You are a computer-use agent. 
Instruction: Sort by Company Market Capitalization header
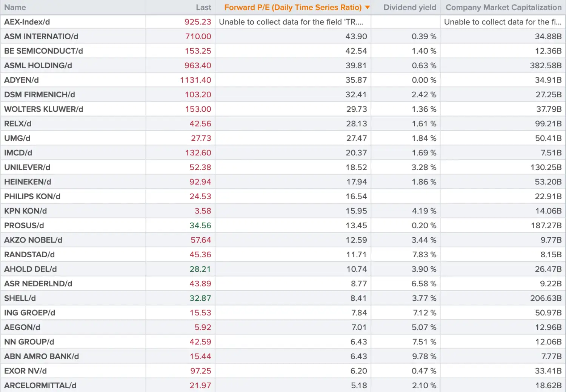[x=503, y=8]
